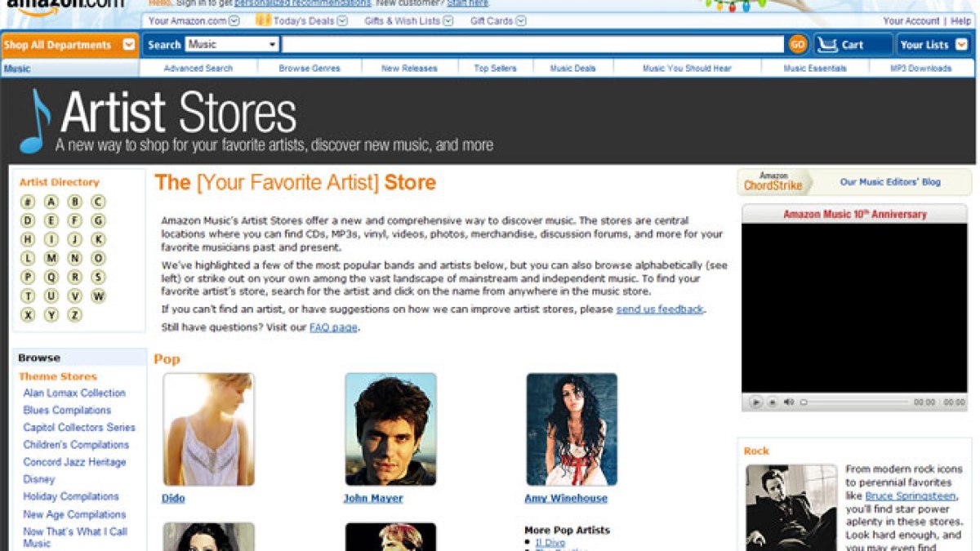Open Alan Lomax Collection theme store

coord(74,393)
